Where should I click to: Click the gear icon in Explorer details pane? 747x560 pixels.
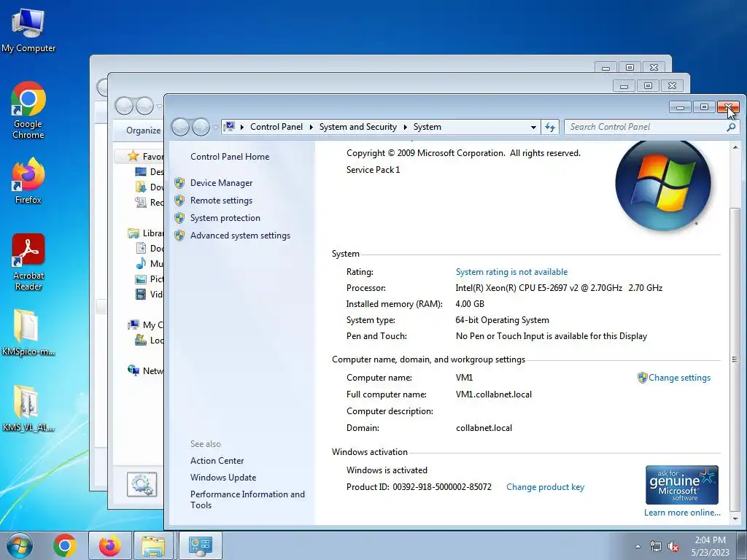click(142, 484)
